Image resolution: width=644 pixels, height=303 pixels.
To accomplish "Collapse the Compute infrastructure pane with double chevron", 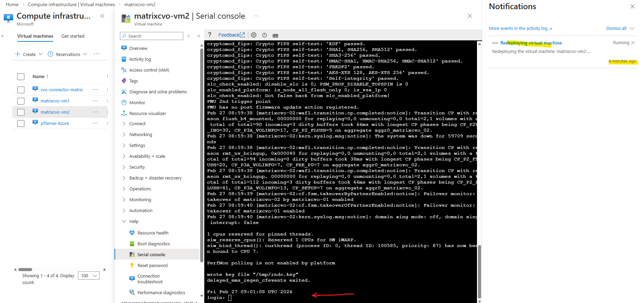I will (x=102, y=16).
